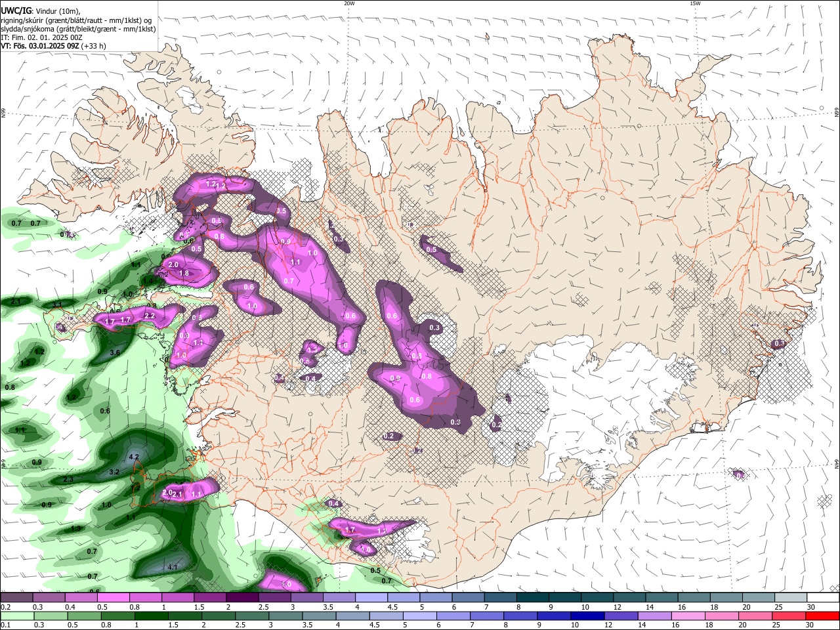The width and height of the screenshot is (840, 630).
Task: Click the 'IT: Fim. 02. 01. 2025 00Z' initial time
Action: [x=41, y=37]
